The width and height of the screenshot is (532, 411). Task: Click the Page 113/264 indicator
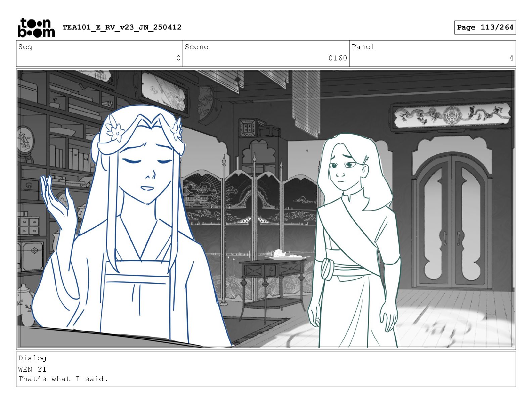pyautogui.click(x=485, y=28)
